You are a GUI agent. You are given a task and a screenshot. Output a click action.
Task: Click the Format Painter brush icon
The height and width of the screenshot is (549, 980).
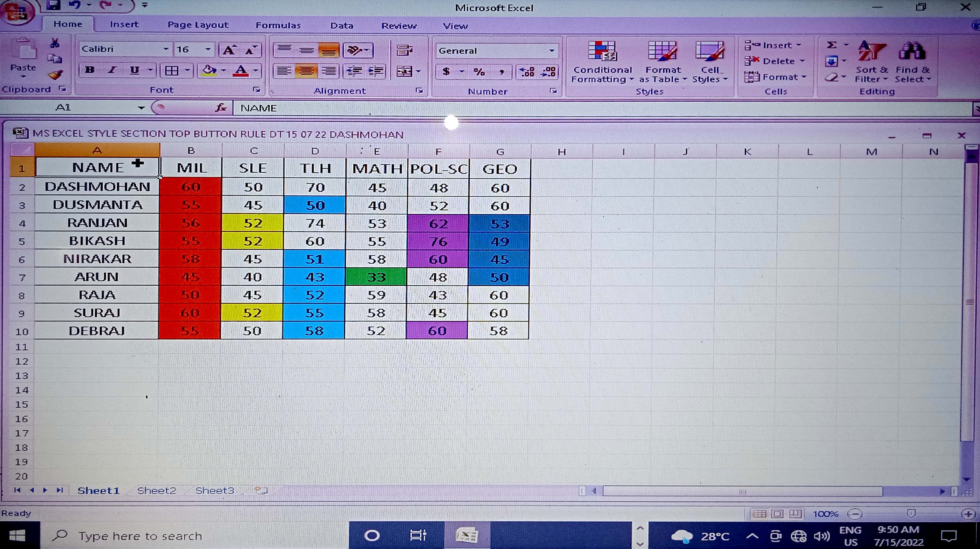tap(56, 75)
